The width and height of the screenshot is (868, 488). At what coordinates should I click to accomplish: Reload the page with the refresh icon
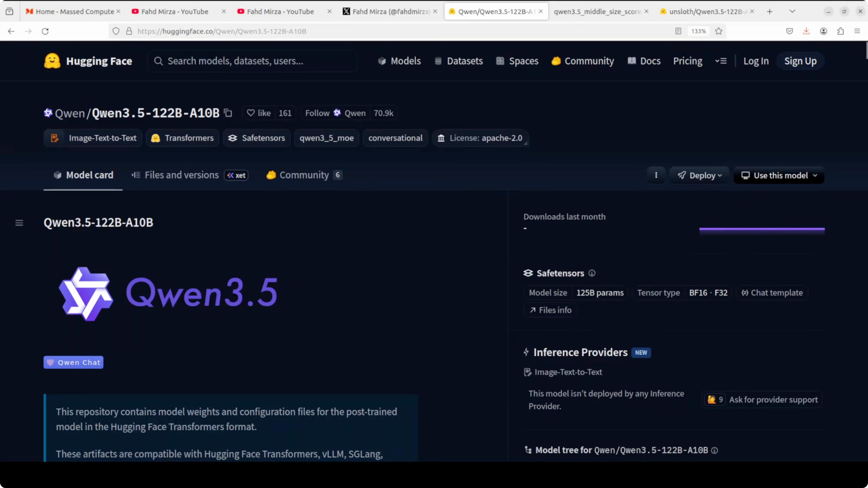tap(45, 31)
